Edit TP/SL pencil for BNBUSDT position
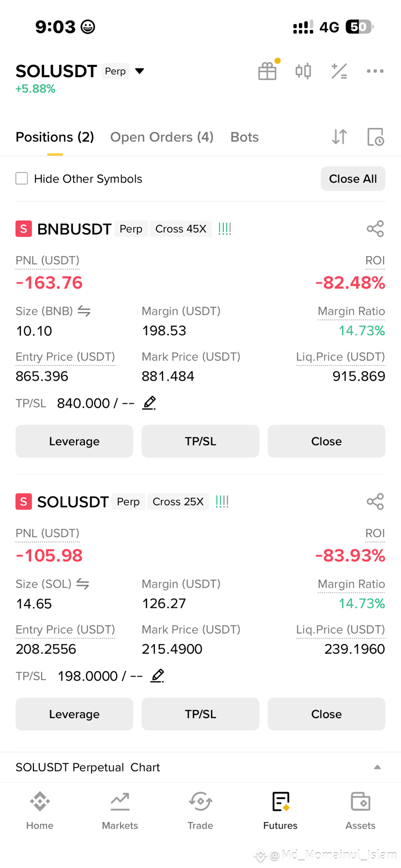401x868 pixels. pos(149,403)
